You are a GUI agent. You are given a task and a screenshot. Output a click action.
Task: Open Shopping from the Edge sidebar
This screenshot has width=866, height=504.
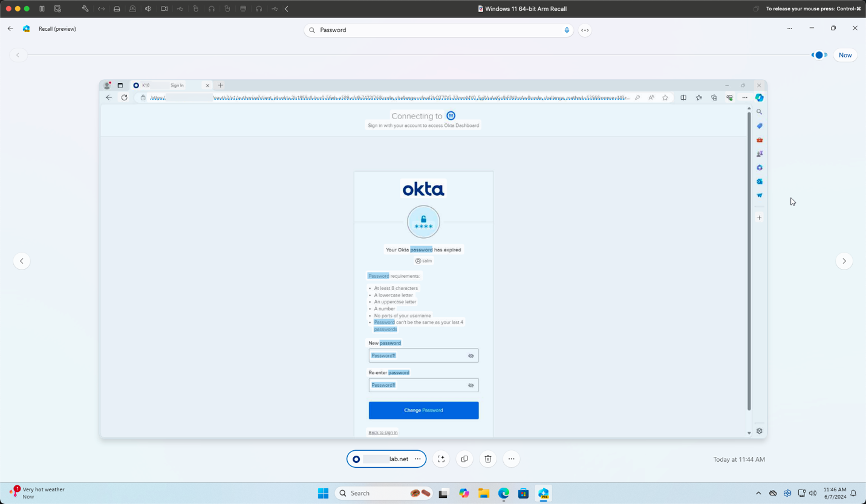(759, 126)
